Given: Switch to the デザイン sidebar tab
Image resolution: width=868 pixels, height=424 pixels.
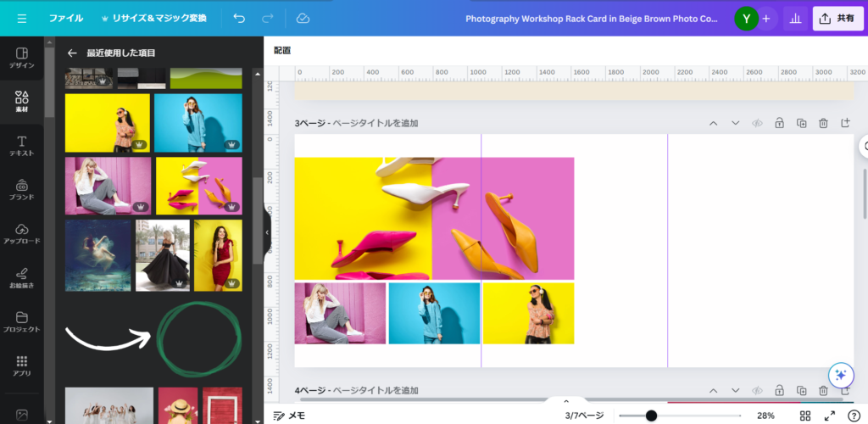Looking at the screenshot, I should [x=21, y=59].
